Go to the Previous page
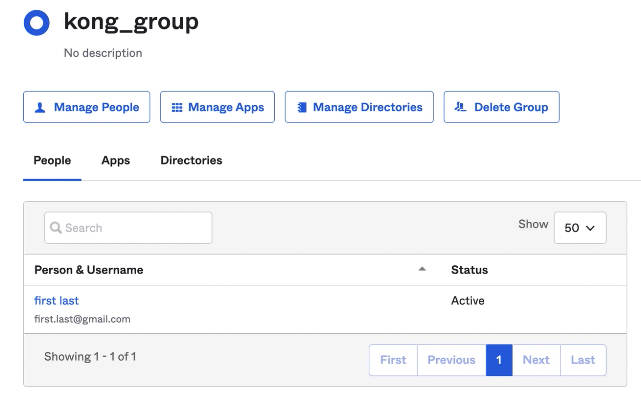Viewport: 641px width, 418px height. [451, 360]
